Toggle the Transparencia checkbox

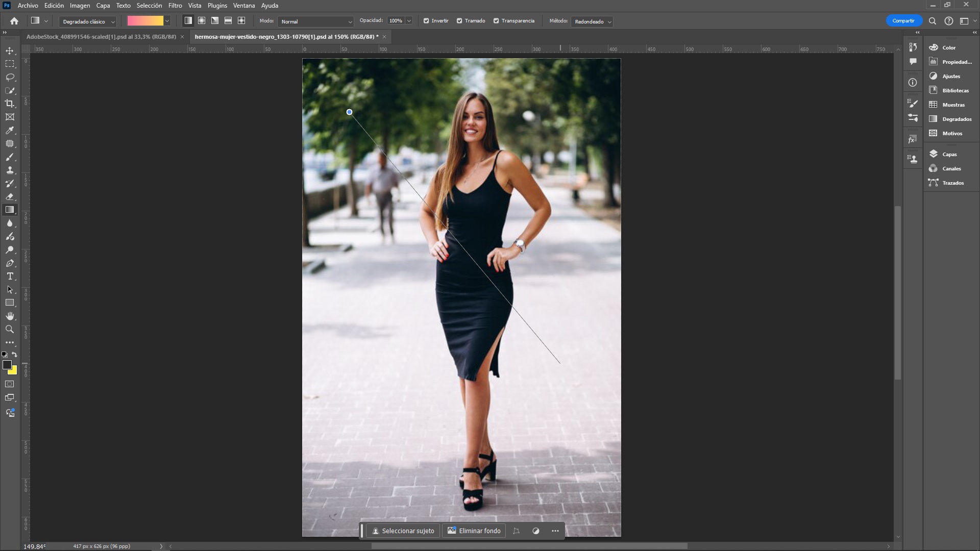(496, 21)
